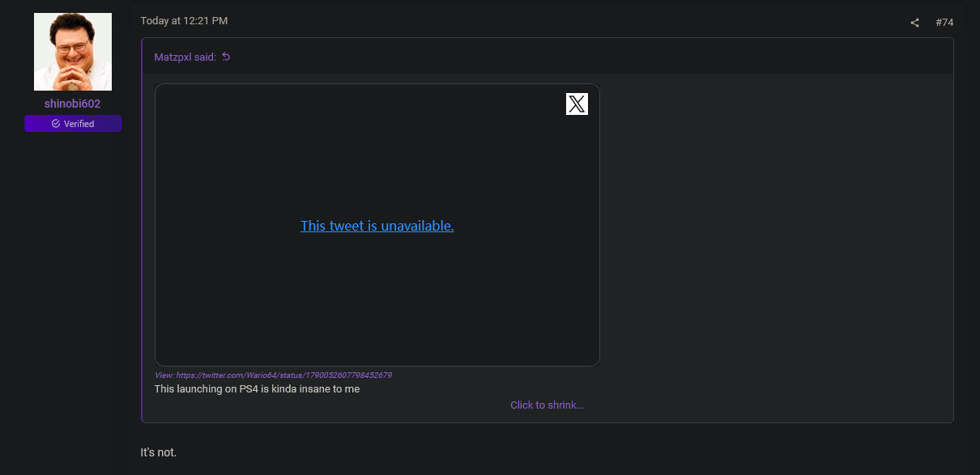This screenshot has width=980, height=475.
Task: Collapse the quote with "Click to shrink..."
Action: pyautogui.click(x=547, y=405)
